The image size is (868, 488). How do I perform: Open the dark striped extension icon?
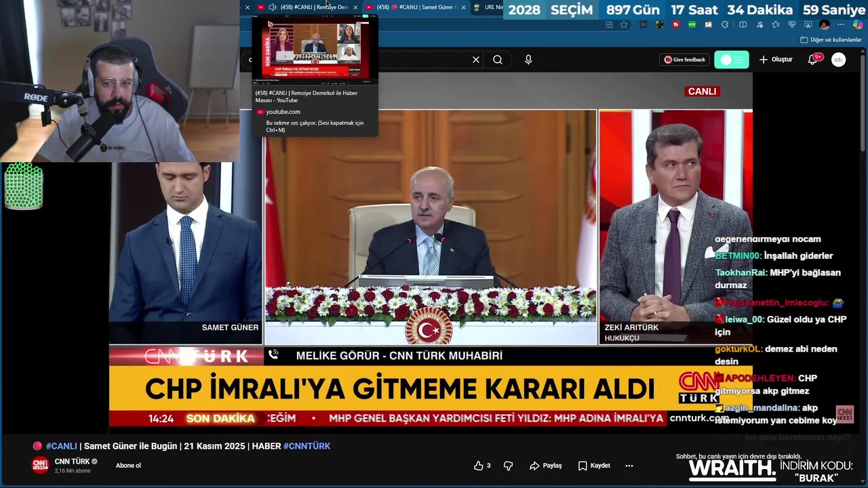[643, 24]
